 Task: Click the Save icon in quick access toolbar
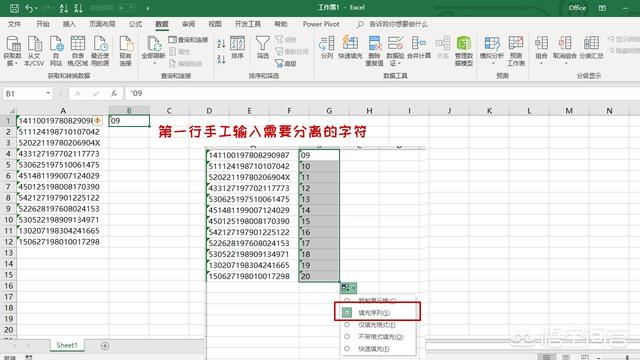[x=14, y=8]
